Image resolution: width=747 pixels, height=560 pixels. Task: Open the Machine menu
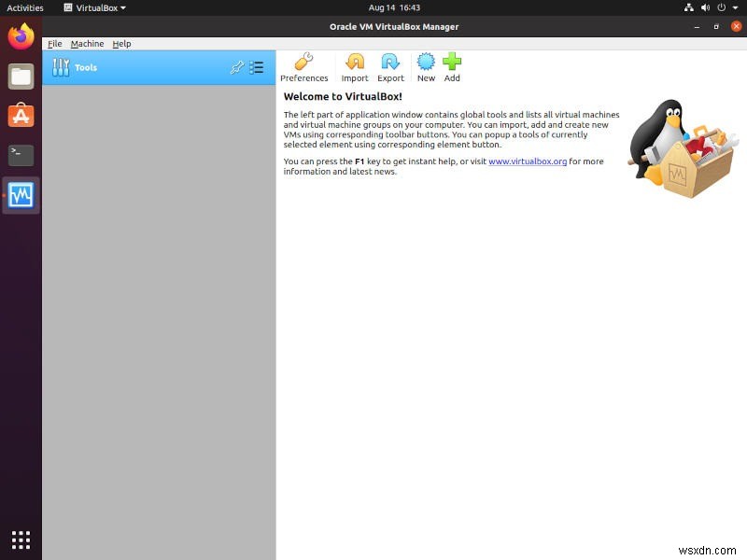(87, 43)
